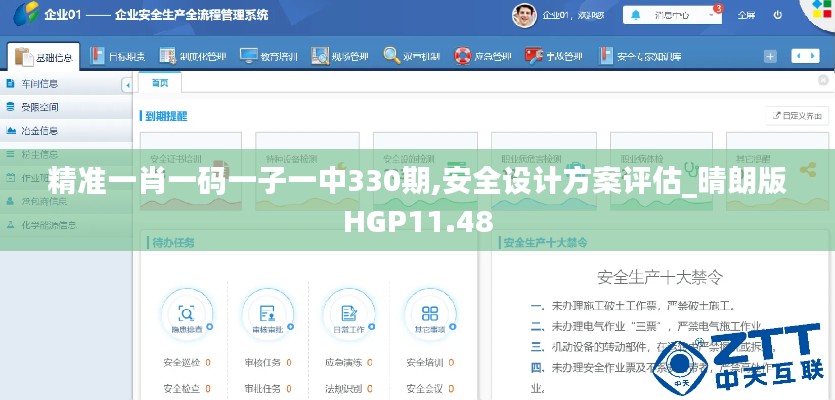835x400 pixels.
Task: Click the 日常工作 circular task icon
Action: tap(349, 314)
